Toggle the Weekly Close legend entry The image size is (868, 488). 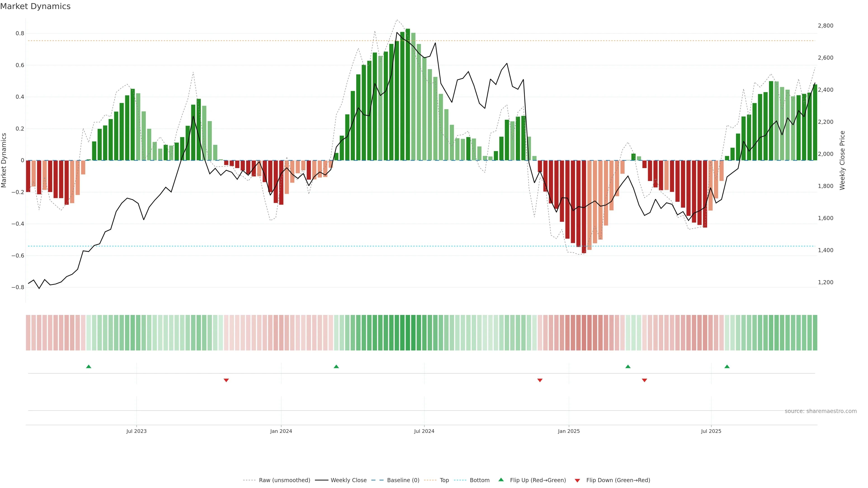pyautogui.click(x=348, y=480)
